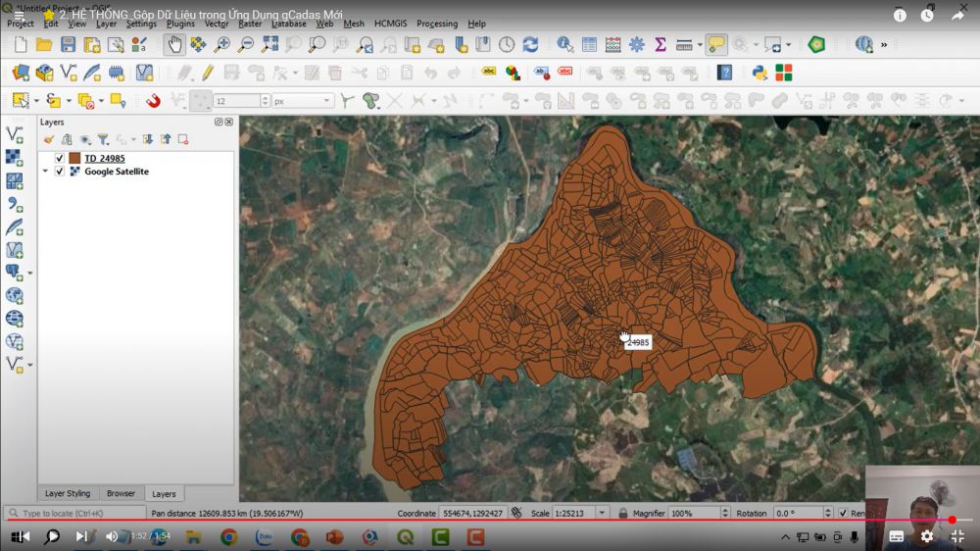Open the attribute table icon
The image size is (980, 551).
pyautogui.click(x=589, y=44)
